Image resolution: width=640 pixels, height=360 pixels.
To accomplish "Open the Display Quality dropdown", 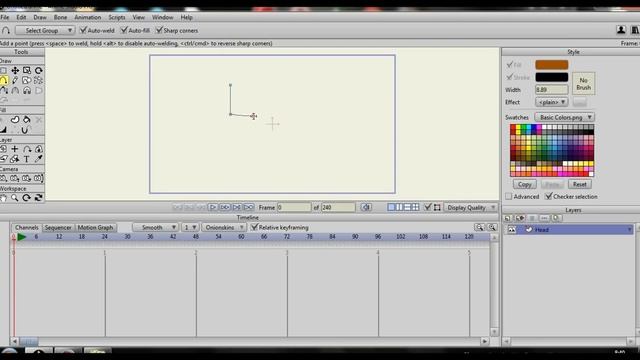I will (x=471, y=207).
